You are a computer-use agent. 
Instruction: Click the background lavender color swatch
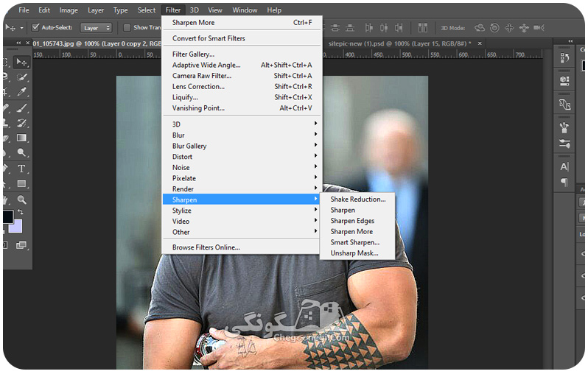click(x=15, y=226)
